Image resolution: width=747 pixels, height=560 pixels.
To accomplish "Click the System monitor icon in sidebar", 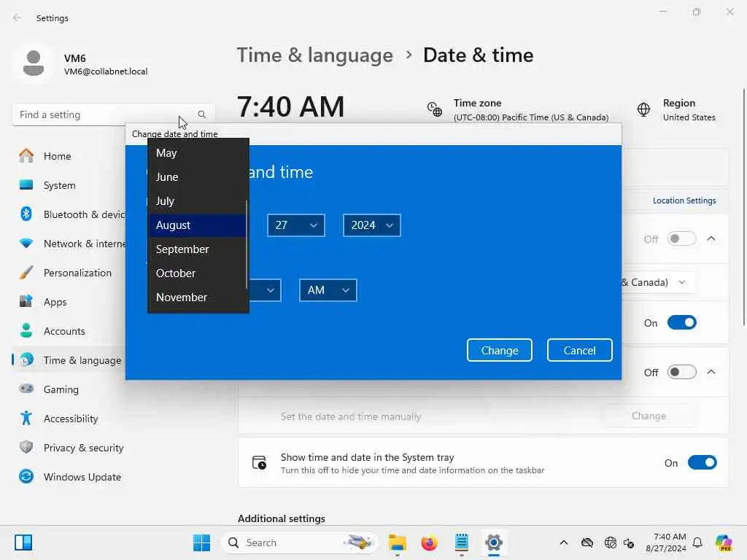I will point(26,184).
